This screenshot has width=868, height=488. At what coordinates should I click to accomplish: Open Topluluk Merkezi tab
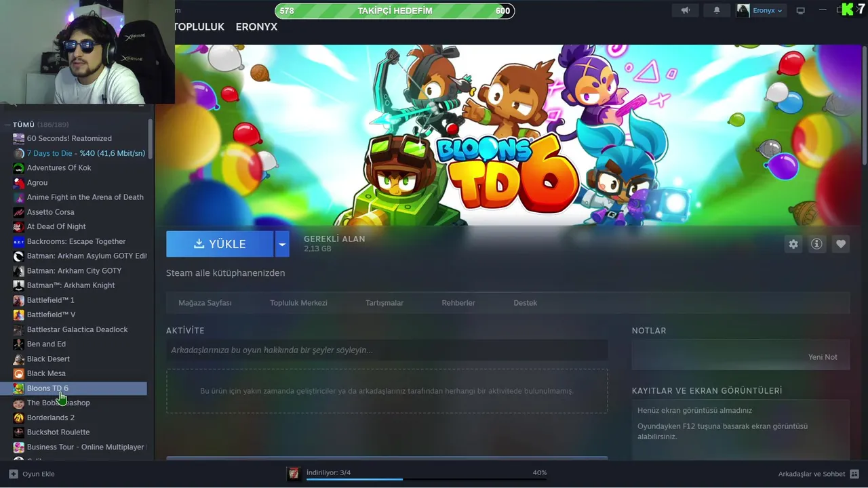click(298, 303)
